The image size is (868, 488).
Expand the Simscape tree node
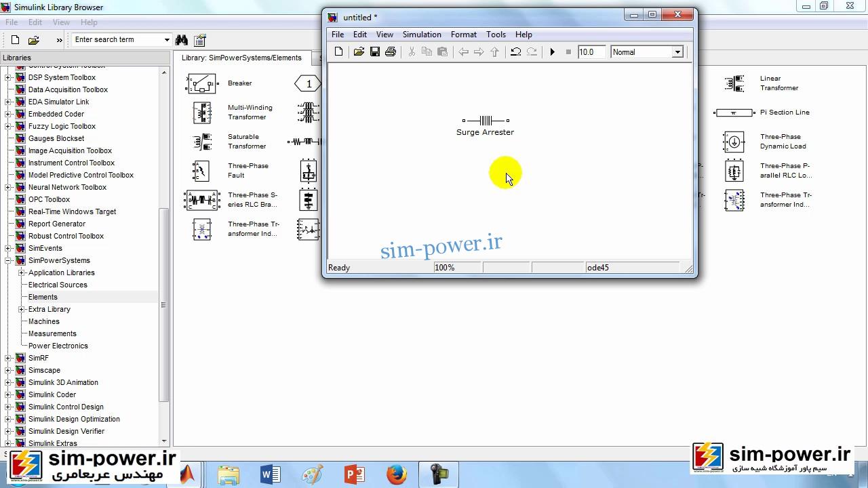9,370
